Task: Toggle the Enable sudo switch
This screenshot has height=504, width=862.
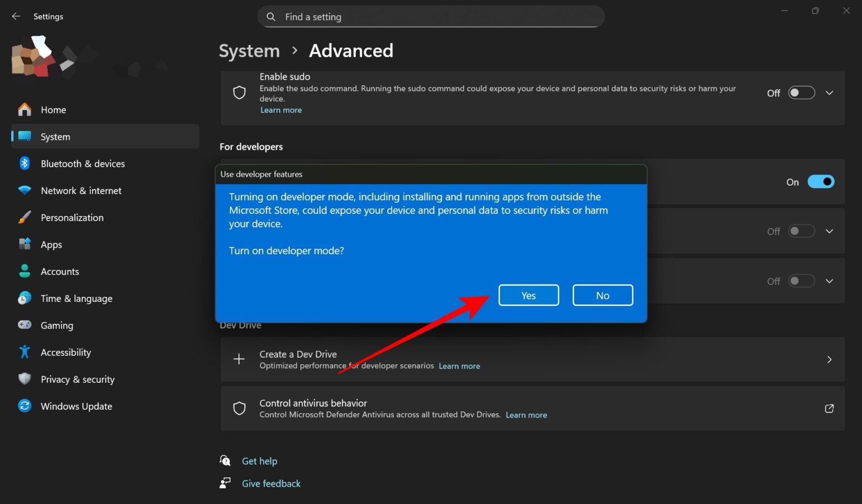Action: (x=801, y=93)
